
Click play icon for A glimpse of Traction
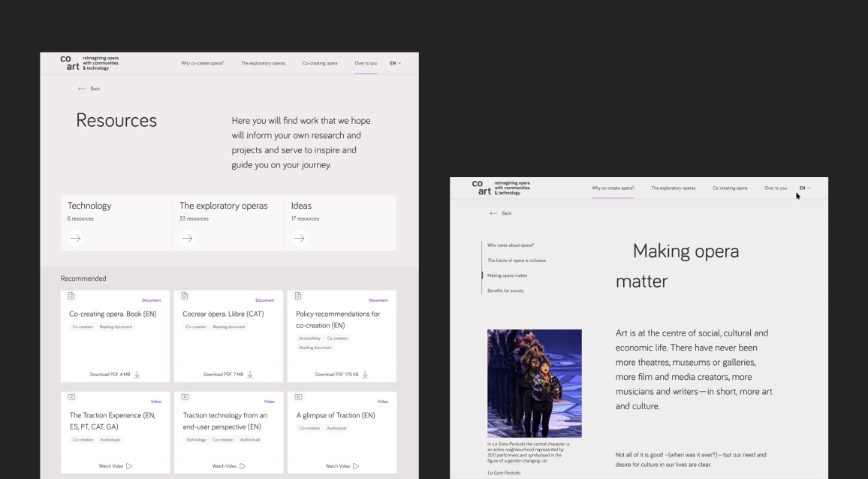(x=356, y=466)
